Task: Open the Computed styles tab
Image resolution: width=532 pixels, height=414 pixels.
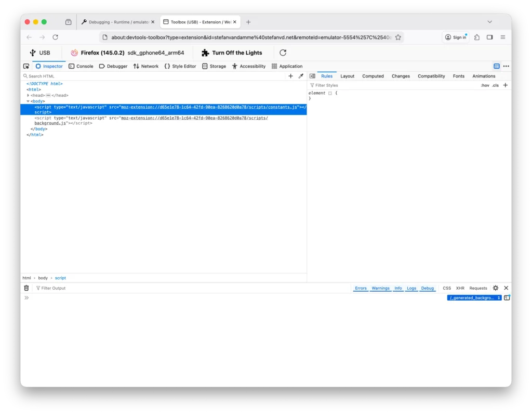Action: pyautogui.click(x=373, y=76)
